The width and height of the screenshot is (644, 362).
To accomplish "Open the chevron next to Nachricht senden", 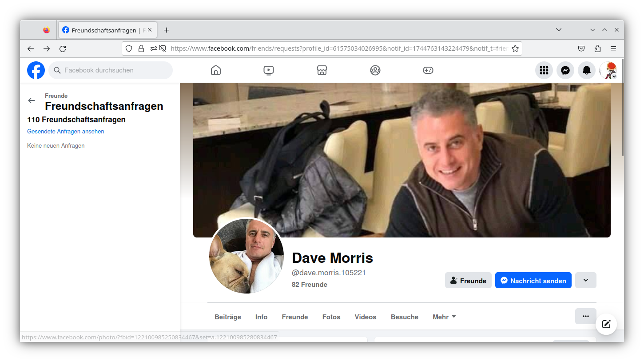I will click(x=585, y=280).
